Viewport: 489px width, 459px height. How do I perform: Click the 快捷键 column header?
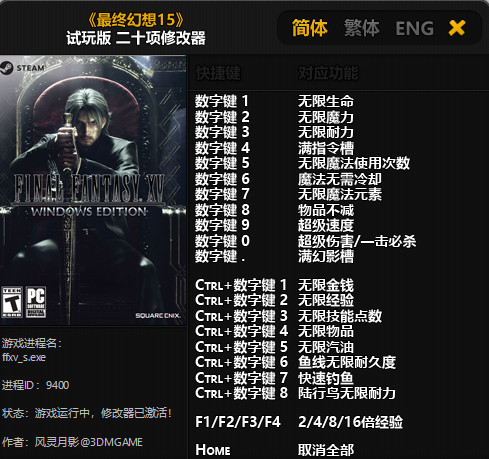point(218,73)
